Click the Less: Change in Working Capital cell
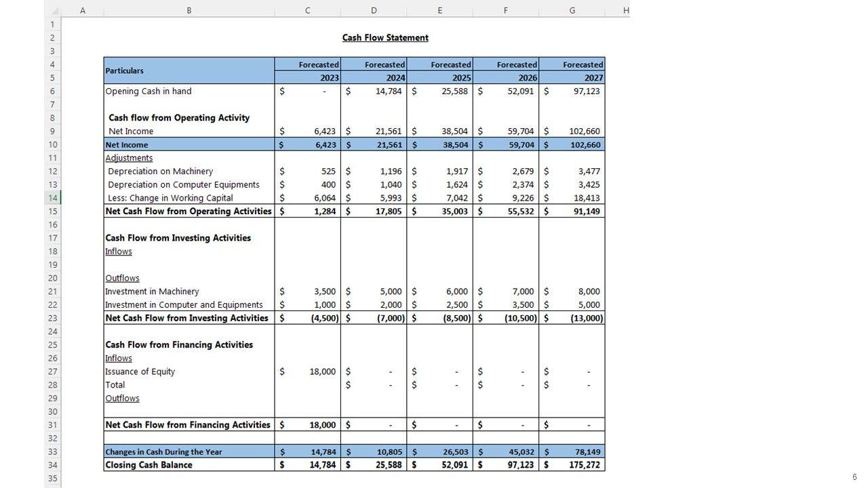The width and height of the screenshot is (868, 488). [x=170, y=198]
